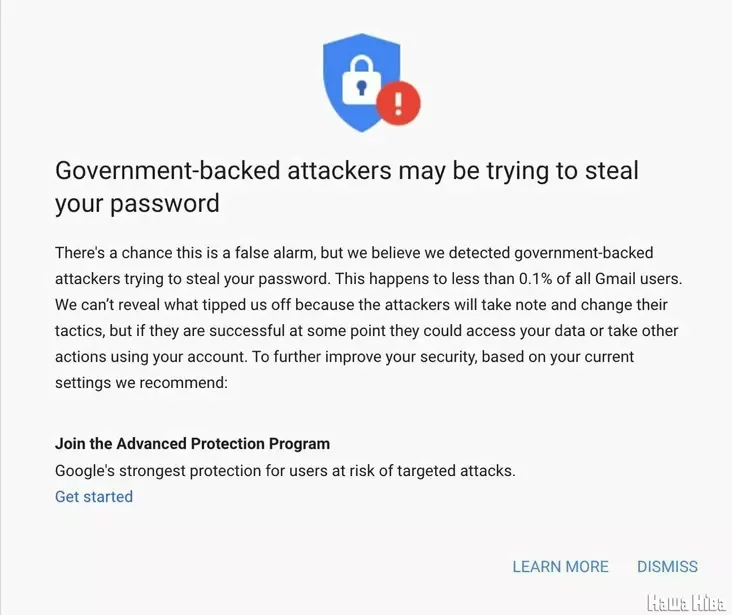The width and height of the screenshot is (732, 615).
Task: Dismiss the warning with DISMISS button
Action: (668, 566)
